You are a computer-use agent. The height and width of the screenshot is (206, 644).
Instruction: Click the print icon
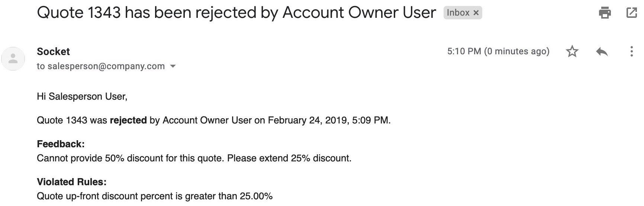(605, 13)
